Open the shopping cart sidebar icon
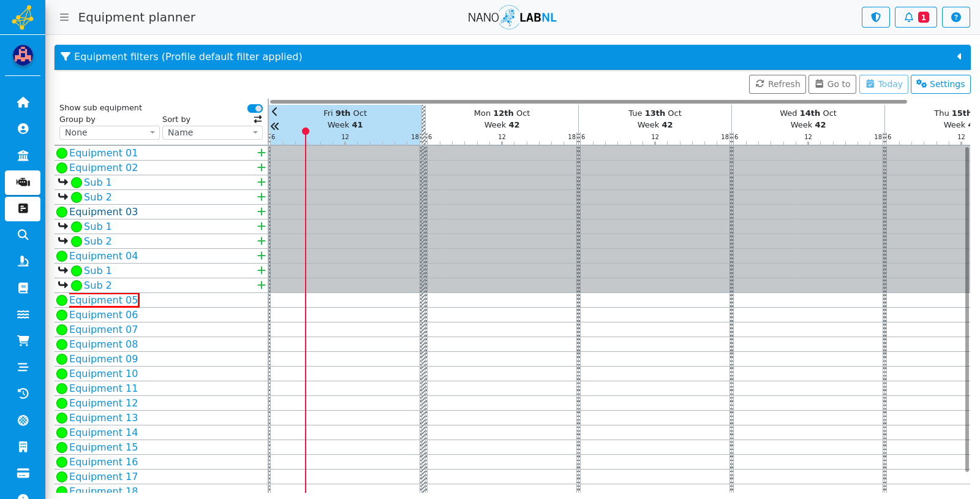The width and height of the screenshot is (980, 499). pyautogui.click(x=23, y=340)
